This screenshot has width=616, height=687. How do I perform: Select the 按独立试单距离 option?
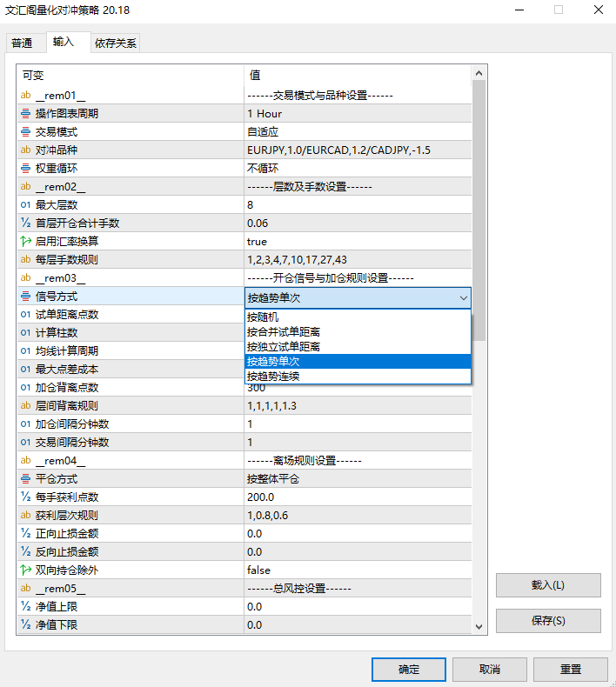pos(284,347)
